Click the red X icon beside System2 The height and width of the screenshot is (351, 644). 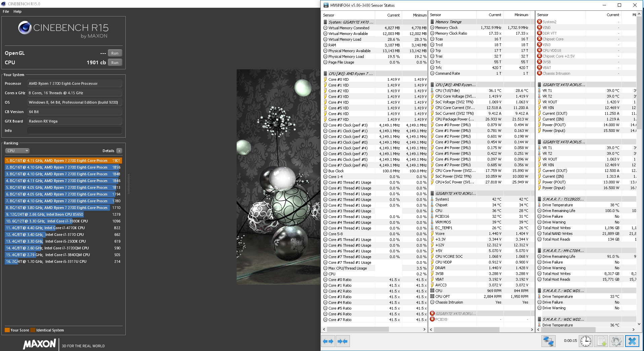click(x=539, y=22)
